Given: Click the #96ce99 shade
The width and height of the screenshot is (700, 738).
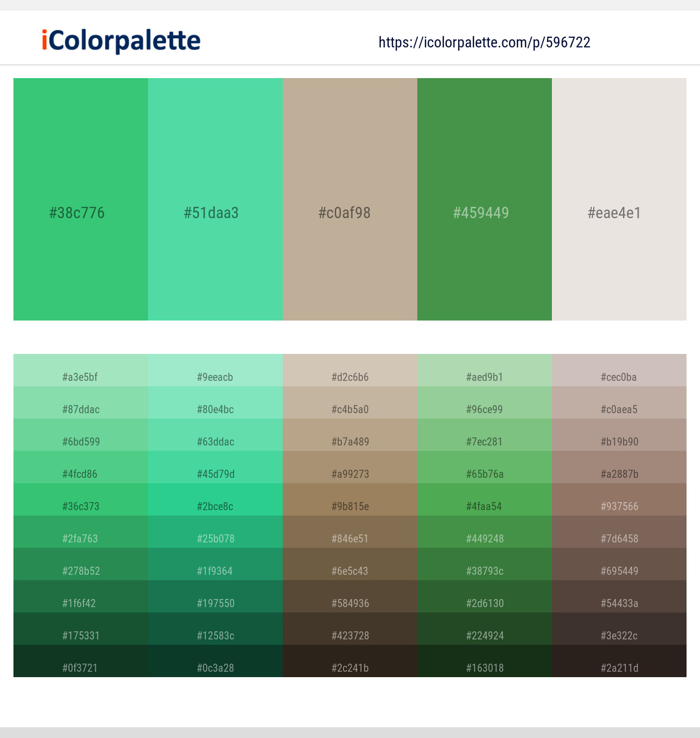Looking at the screenshot, I should (x=485, y=403).
